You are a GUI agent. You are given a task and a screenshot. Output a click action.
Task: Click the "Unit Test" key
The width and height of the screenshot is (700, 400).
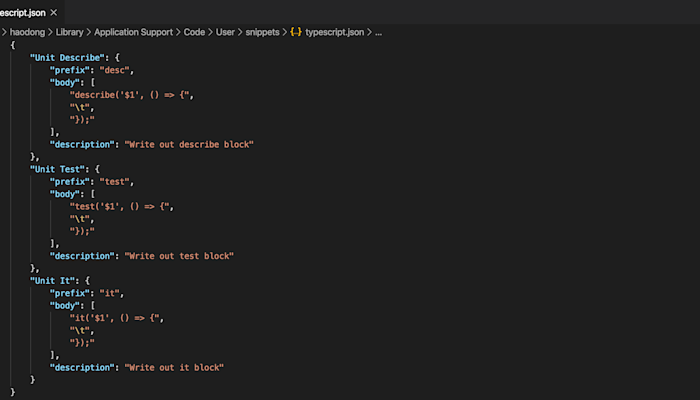[x=57, y=169]
